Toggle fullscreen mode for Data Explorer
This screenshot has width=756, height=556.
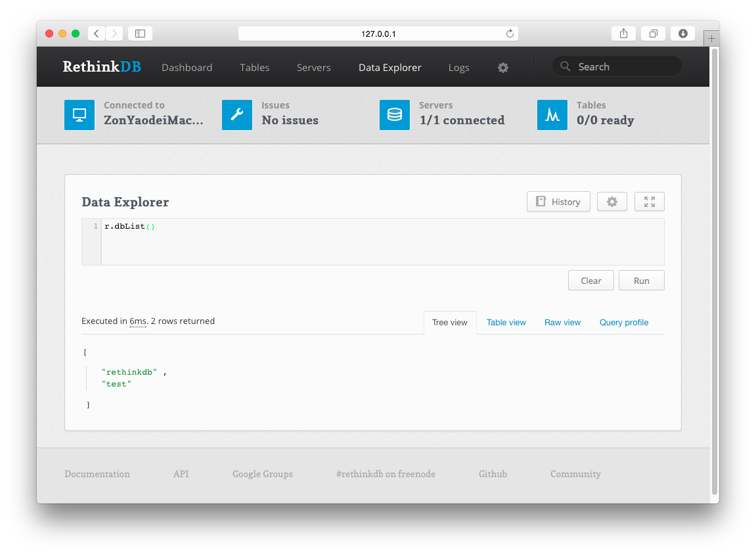pos(650,202)
